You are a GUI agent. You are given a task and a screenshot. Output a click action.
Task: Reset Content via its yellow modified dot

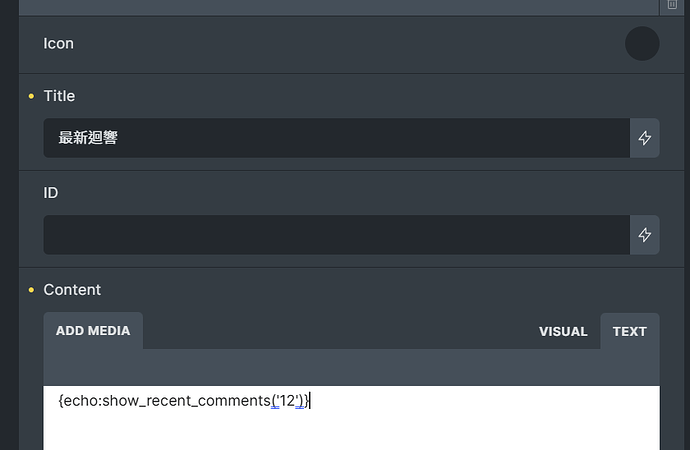(x=31, y=289)
